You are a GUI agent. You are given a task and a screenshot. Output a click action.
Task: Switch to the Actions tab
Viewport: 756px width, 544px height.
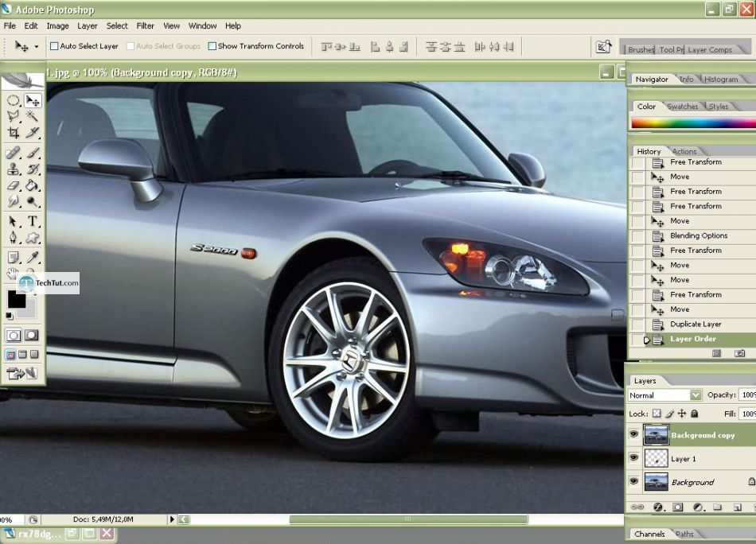pyautogui.click(x=684, y=151)
